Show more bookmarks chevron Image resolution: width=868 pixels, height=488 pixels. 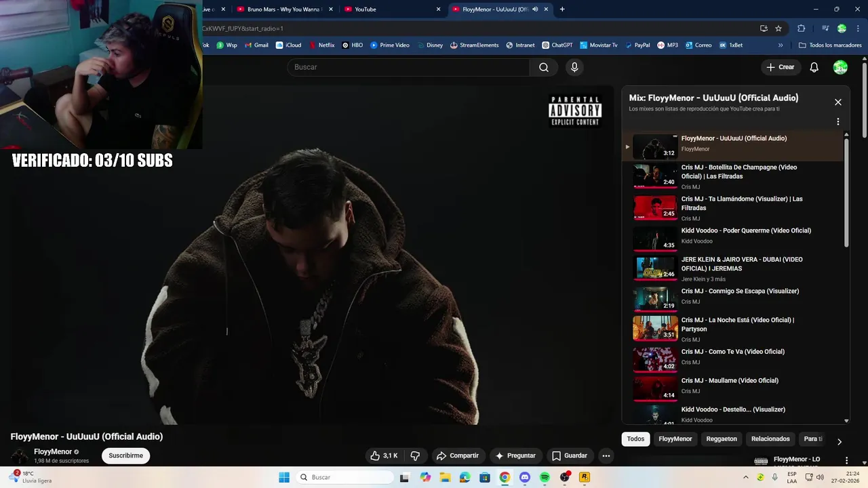pyautogui.click(x=781, y=45)
